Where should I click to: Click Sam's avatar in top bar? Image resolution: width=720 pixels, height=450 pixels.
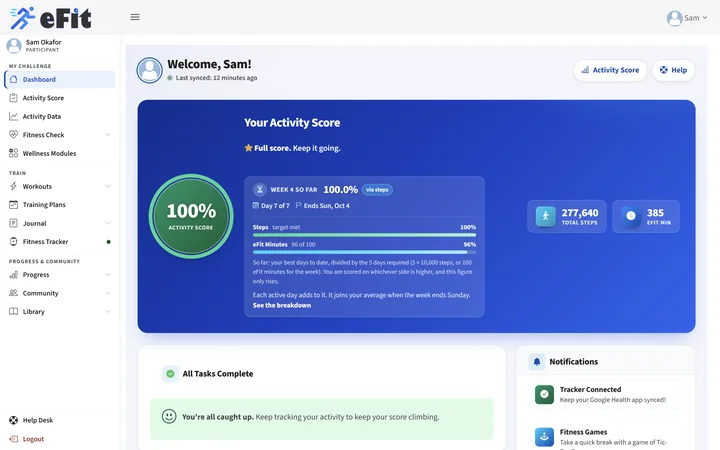point(674,18)
